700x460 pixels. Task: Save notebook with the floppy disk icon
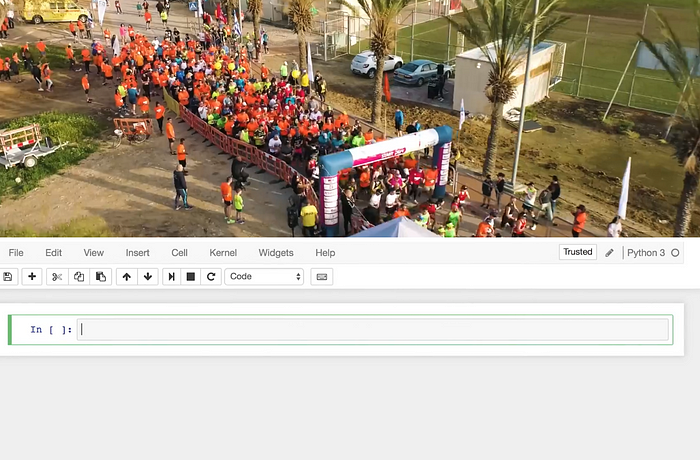[8, 276]
